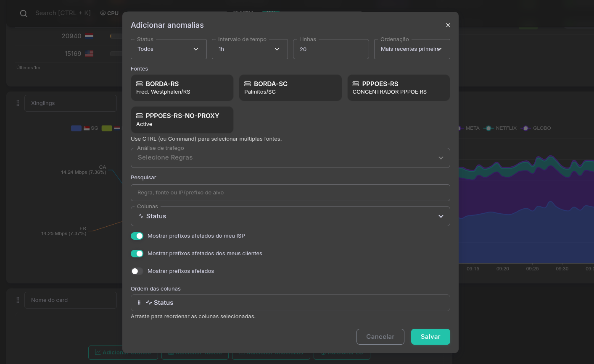Open the Status dropdown set to Todos
Screen dimensions: 594x364
(169, 49)
